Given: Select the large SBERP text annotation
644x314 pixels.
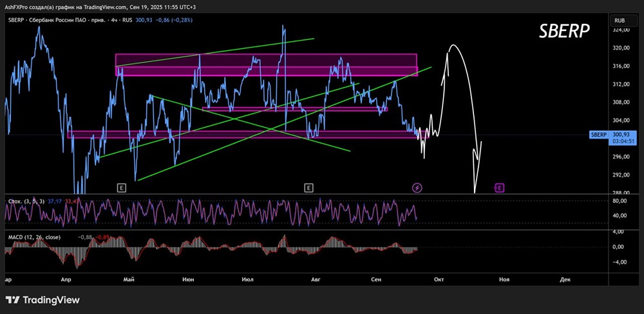Looking at the screenshot, I should 564,32.
